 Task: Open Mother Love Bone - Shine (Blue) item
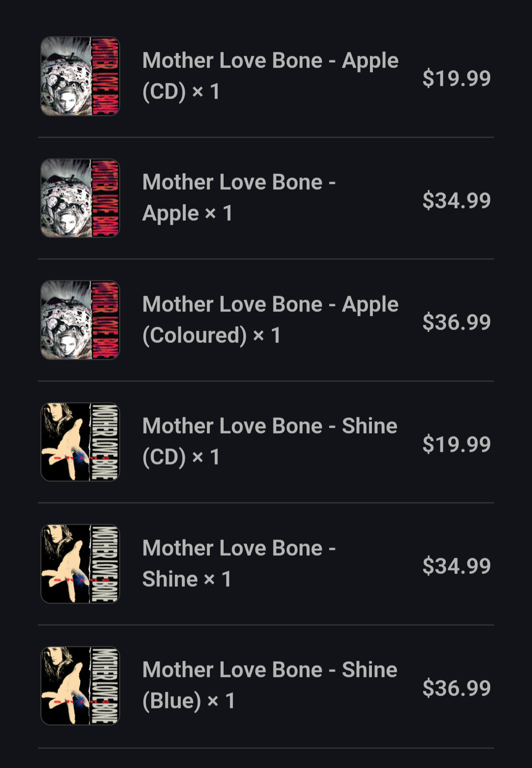coord(270,685)
